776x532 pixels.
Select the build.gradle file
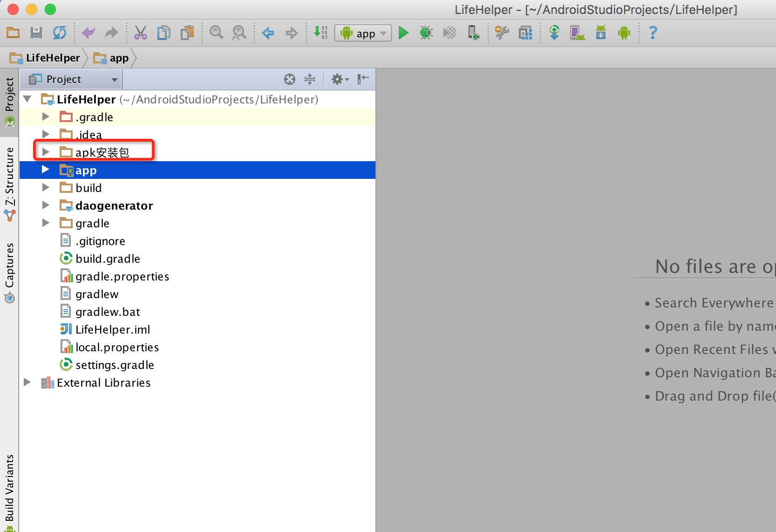[x=197, y=259]
